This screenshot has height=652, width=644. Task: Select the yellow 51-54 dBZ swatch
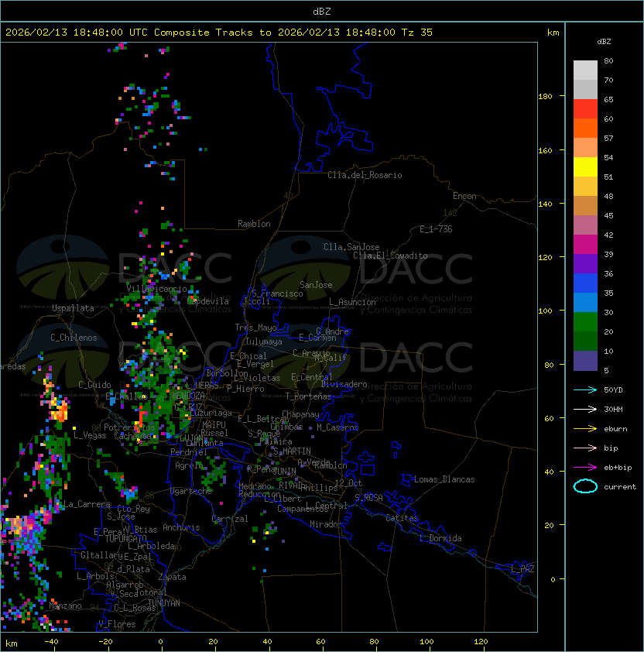pos(585,166)
